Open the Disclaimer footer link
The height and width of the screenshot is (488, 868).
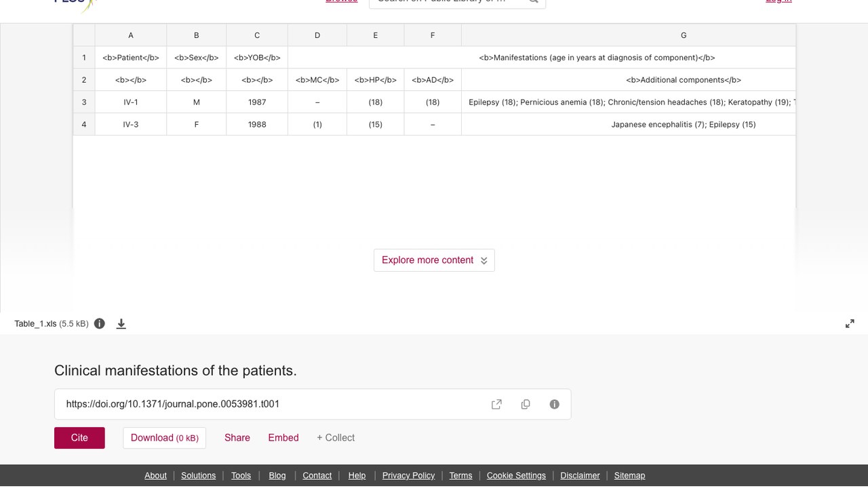(580, 475)
